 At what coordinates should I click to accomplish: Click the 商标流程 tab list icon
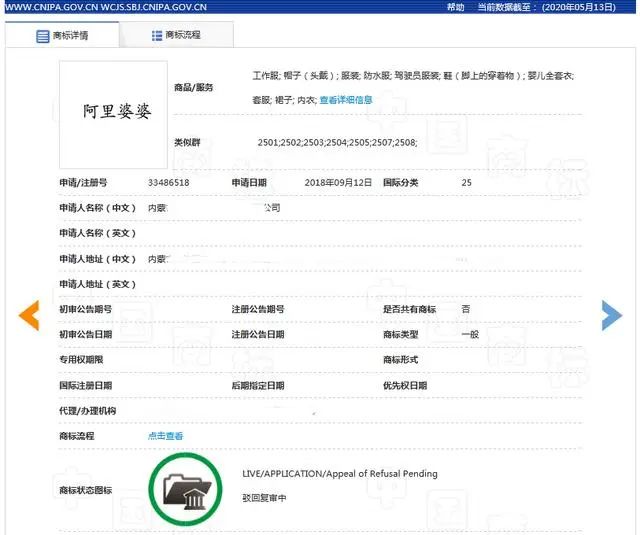(157, 35)
